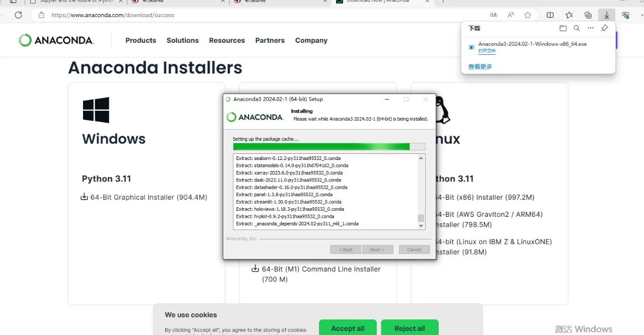Screen dimensions: 644x335
Task: Click the read aloud icon in address bar
Action: click(x=511, y=15)
